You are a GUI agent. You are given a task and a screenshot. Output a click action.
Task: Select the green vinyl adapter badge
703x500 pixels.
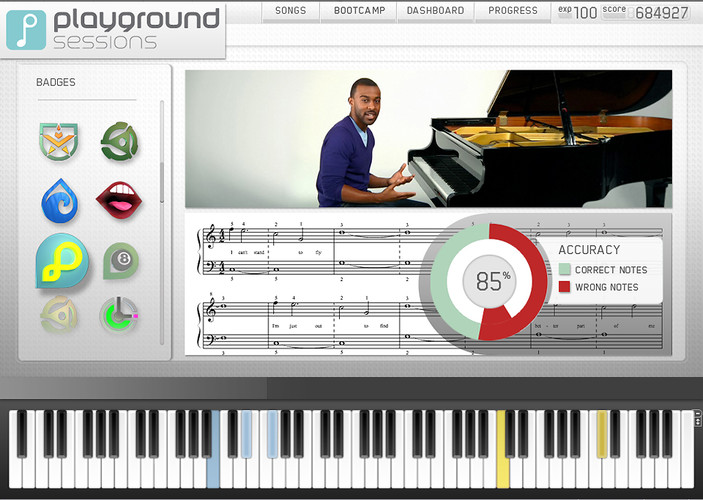(120, 141)
